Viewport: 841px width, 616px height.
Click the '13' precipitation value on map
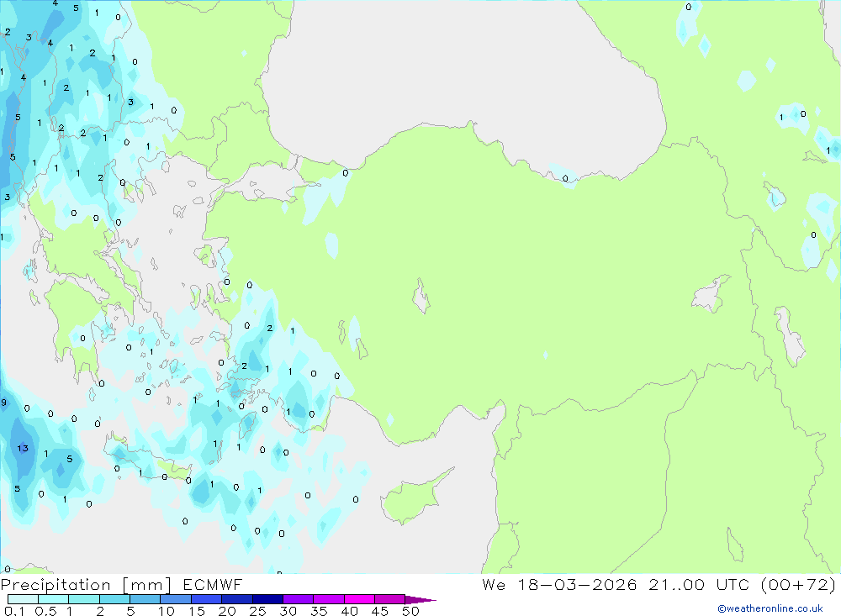click(23, 448)
